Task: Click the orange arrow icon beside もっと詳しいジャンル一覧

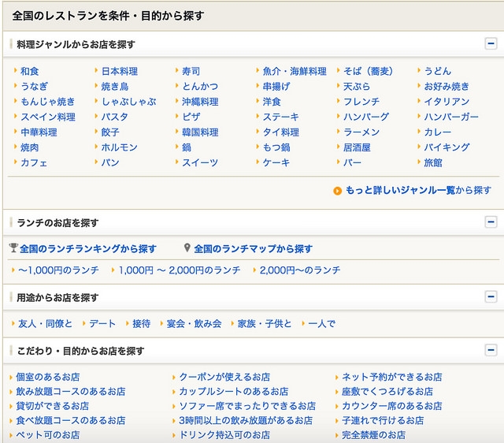Action: coord(337,191)
